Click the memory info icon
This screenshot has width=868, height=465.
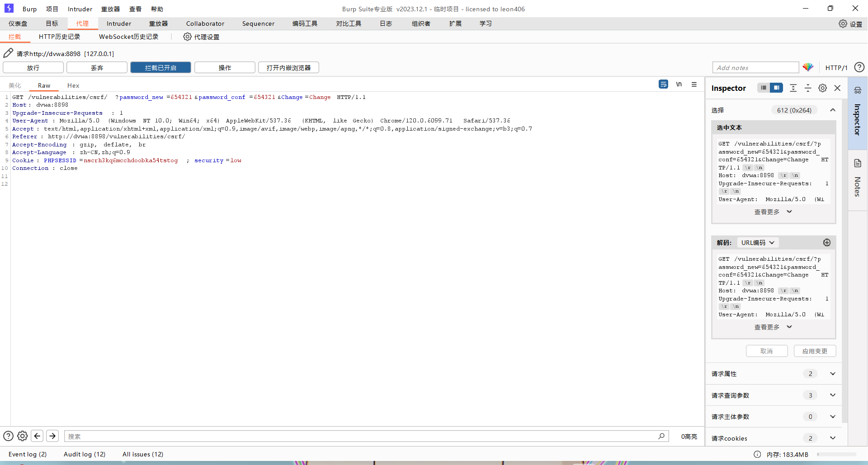757,454
